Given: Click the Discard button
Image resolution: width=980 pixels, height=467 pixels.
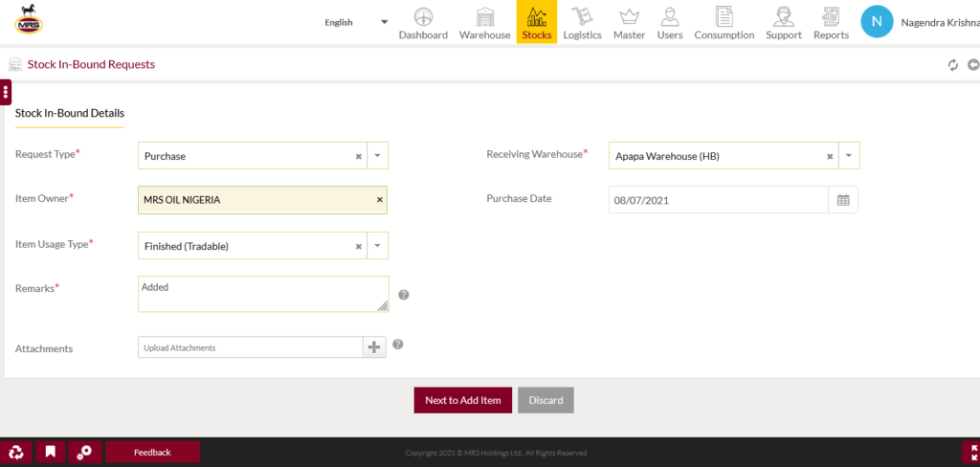Looking at the screenshot, I should point(546,400).
